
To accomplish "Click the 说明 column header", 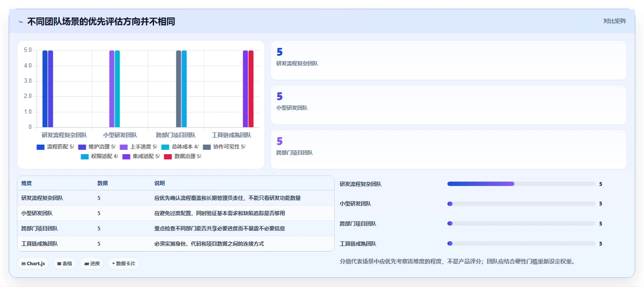I will pos(160,183).
